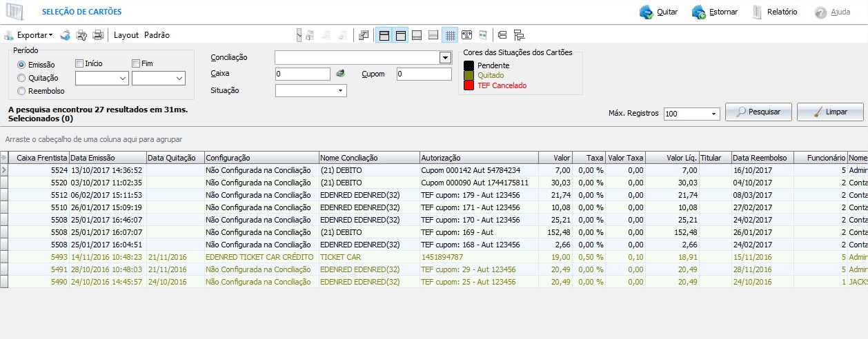
Task: Click the olive Quitado color swatch
Action: (x=468, y=75)
